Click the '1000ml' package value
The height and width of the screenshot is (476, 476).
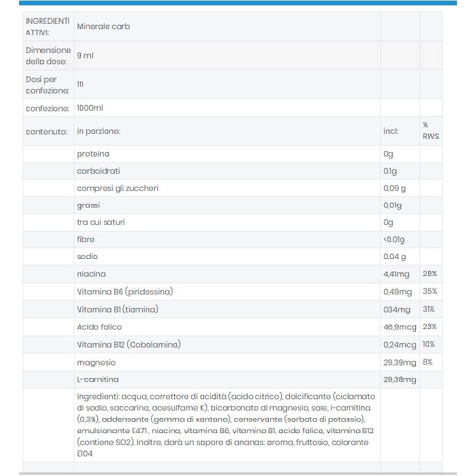(90, 108)
